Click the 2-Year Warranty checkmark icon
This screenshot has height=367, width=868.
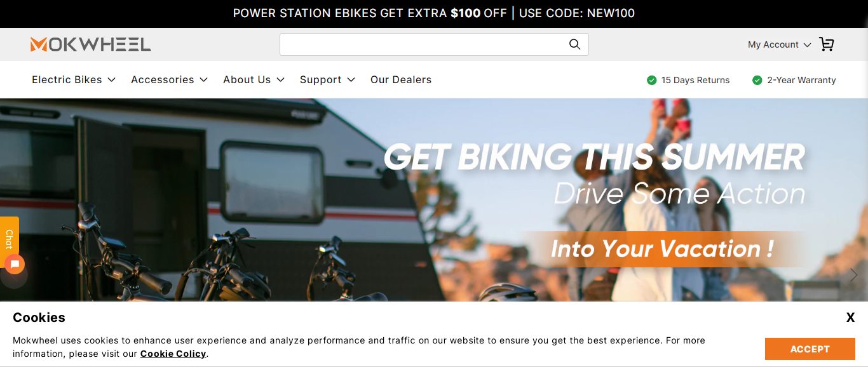click(757, 80)
